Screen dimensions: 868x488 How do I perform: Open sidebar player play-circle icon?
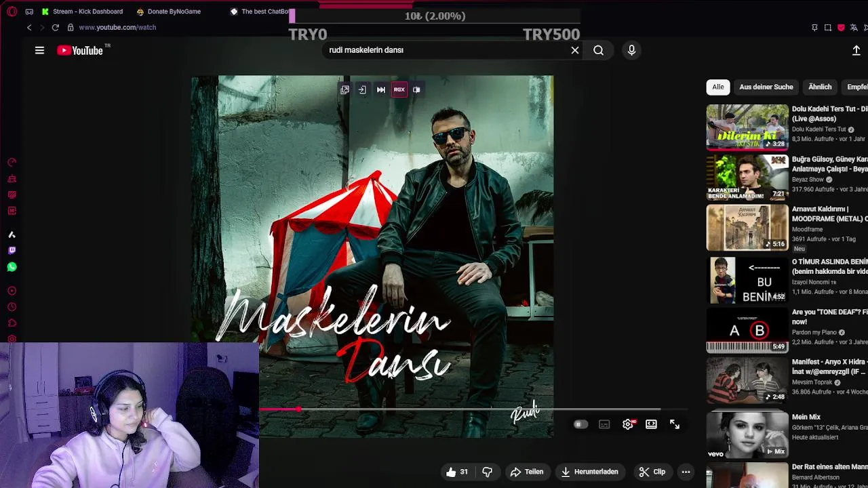click(x=12, y=291)
